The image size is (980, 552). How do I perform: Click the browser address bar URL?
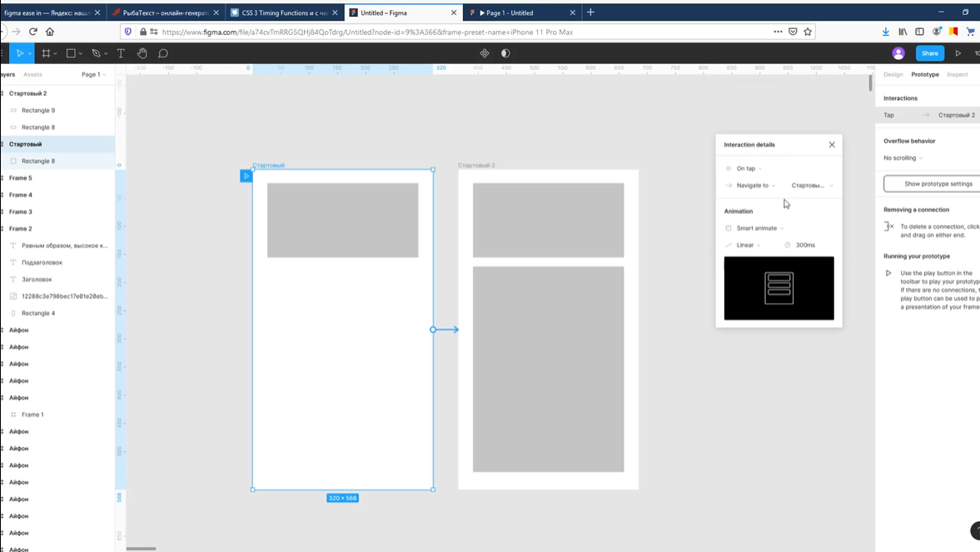click(367, 32)
